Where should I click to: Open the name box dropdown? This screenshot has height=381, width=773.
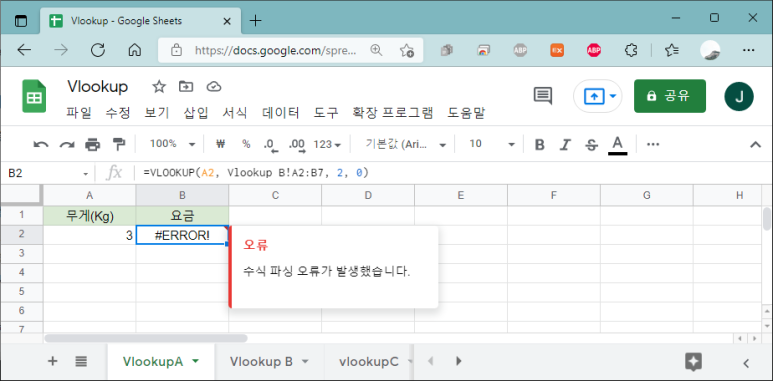tap(86, 174)
